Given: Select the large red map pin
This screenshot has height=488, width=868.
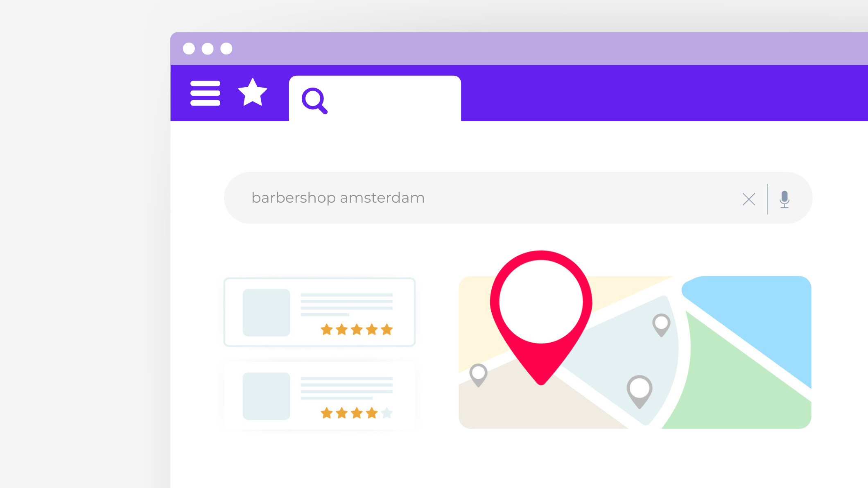Looking at the screenshot, I should coord(541,317).
